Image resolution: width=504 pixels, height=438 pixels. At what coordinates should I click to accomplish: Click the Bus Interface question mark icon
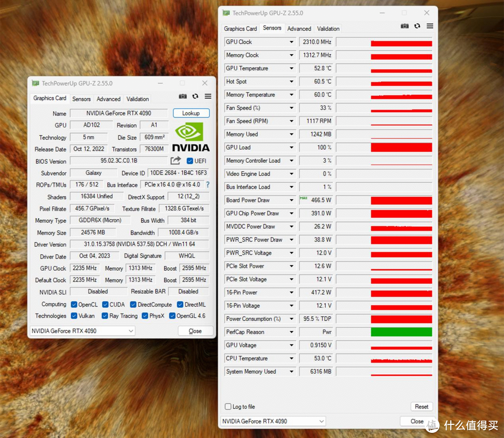[x=208, y=185]
